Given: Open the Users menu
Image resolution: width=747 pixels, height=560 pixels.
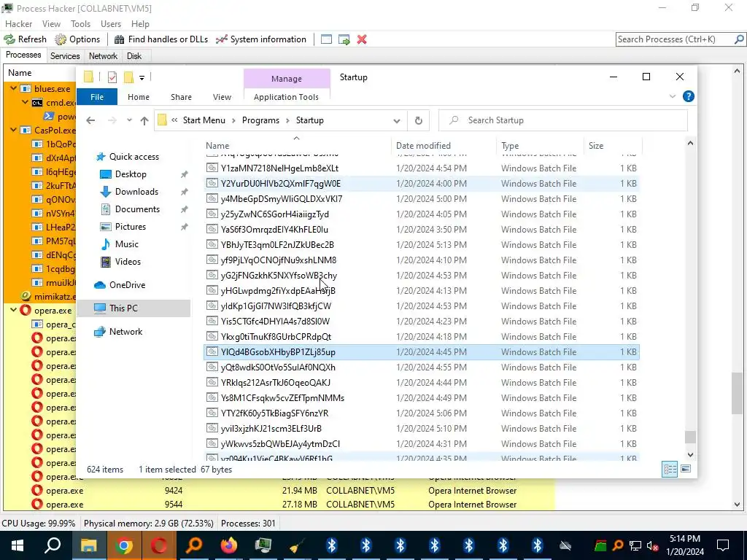Looking at the screenshot, I should pyautogui.click(x=111, y=24).
